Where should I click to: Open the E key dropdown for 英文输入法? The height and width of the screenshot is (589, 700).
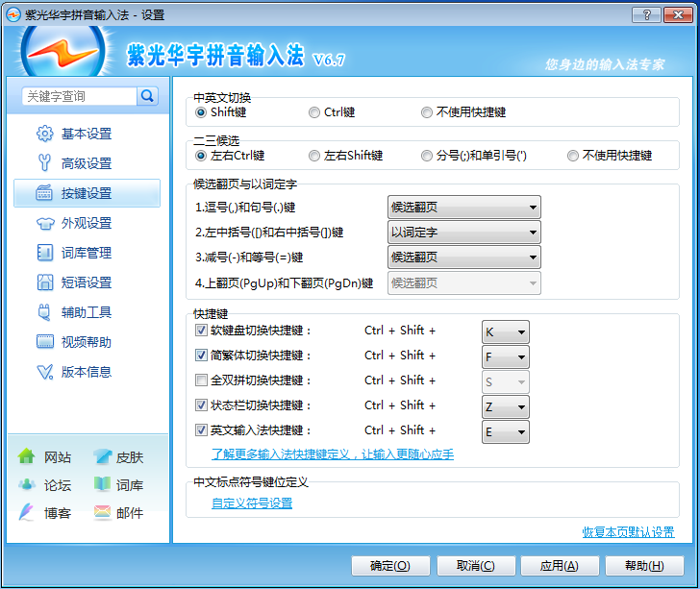point(506,432)
